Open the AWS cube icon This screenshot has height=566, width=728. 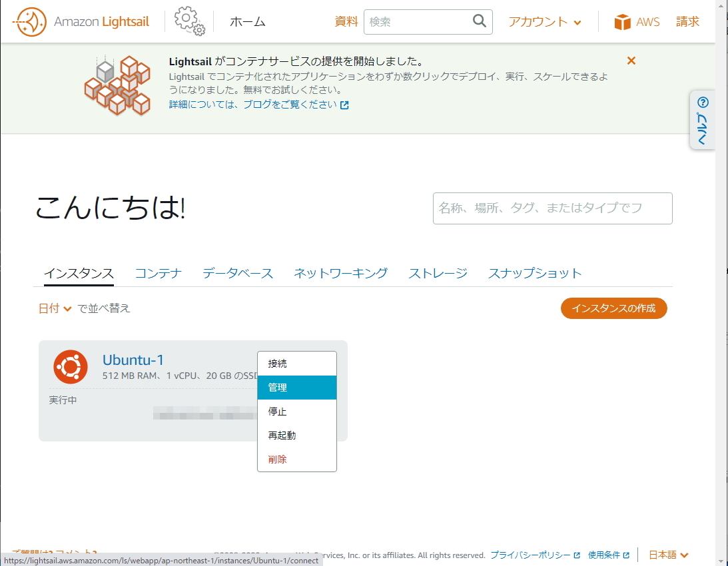click(622, 22)
